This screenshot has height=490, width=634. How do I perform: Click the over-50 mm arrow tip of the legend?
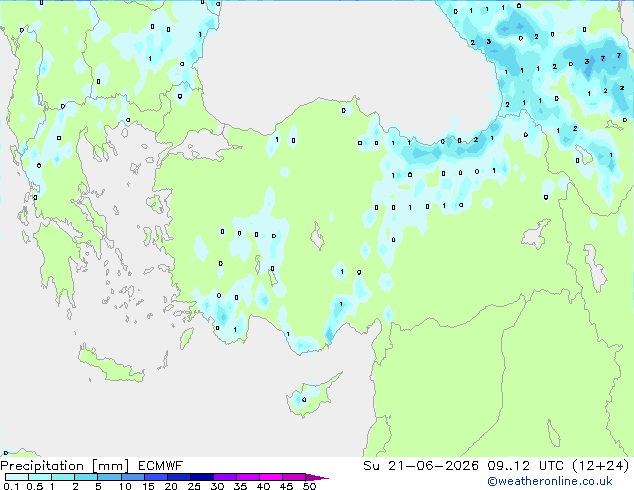[x=317, y=477]
